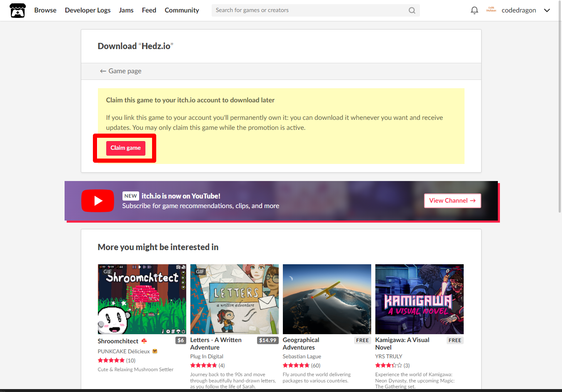Click the $6 price tag on Shroomchitect

click(x=181, y=340)
